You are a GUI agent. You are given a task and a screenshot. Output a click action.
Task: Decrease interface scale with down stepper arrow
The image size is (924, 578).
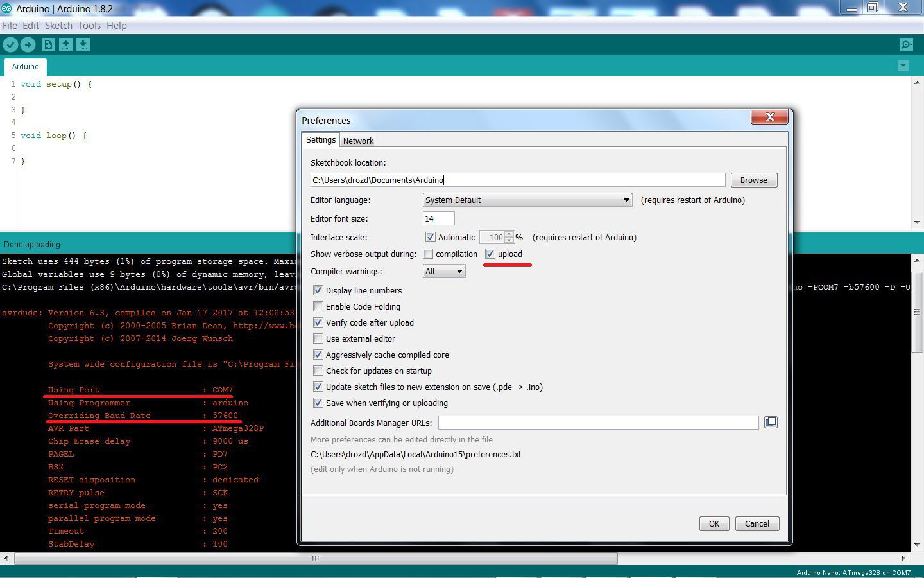click(x=509, y=240)
